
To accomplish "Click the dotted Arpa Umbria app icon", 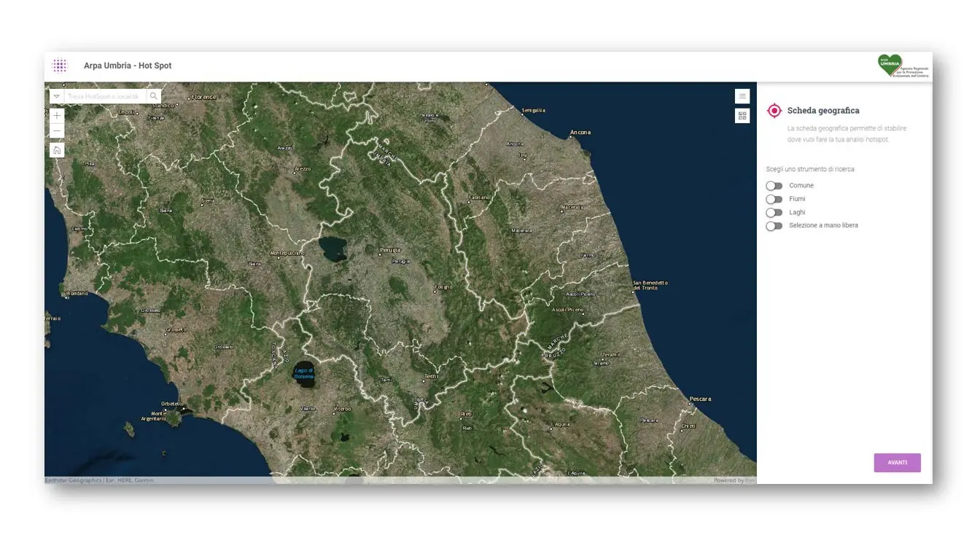I will (60, 65).
